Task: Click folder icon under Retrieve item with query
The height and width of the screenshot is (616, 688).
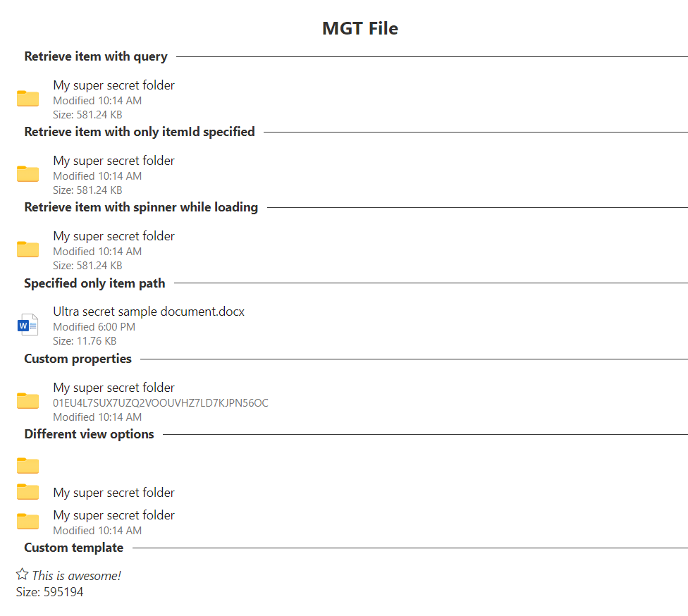Action: point(28,99)
